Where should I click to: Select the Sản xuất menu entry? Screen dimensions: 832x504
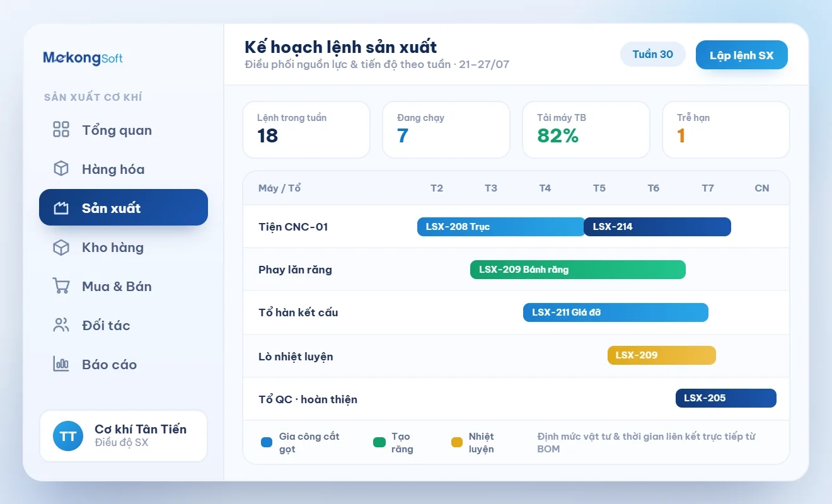click(x=124, y=207)
